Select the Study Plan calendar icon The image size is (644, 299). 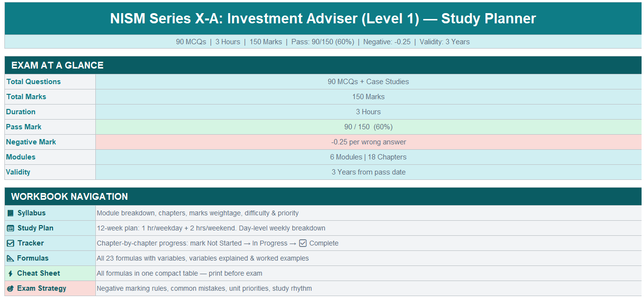point(10,228)
